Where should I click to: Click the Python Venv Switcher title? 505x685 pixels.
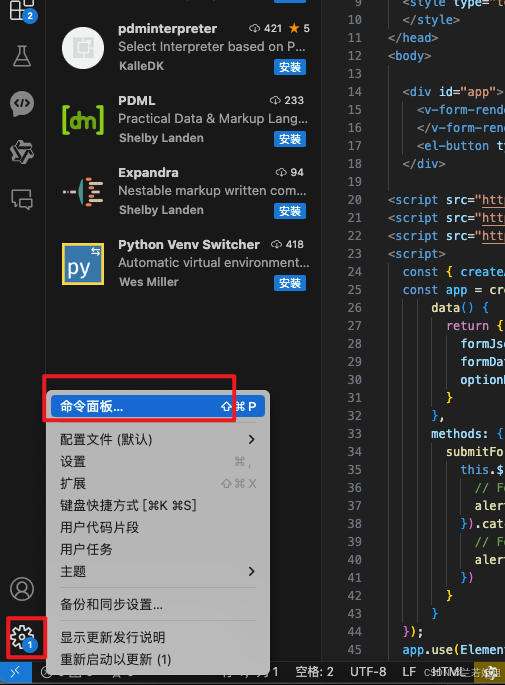pos(189,245)
